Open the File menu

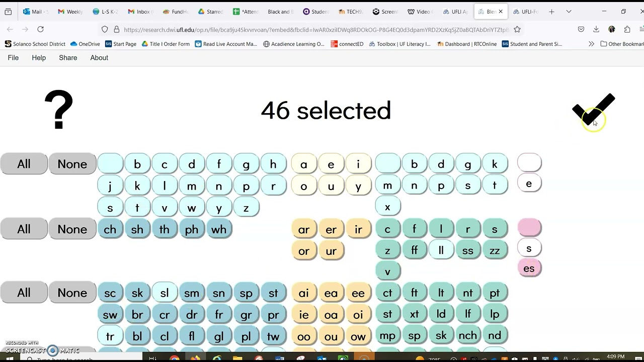click(13, 58)
